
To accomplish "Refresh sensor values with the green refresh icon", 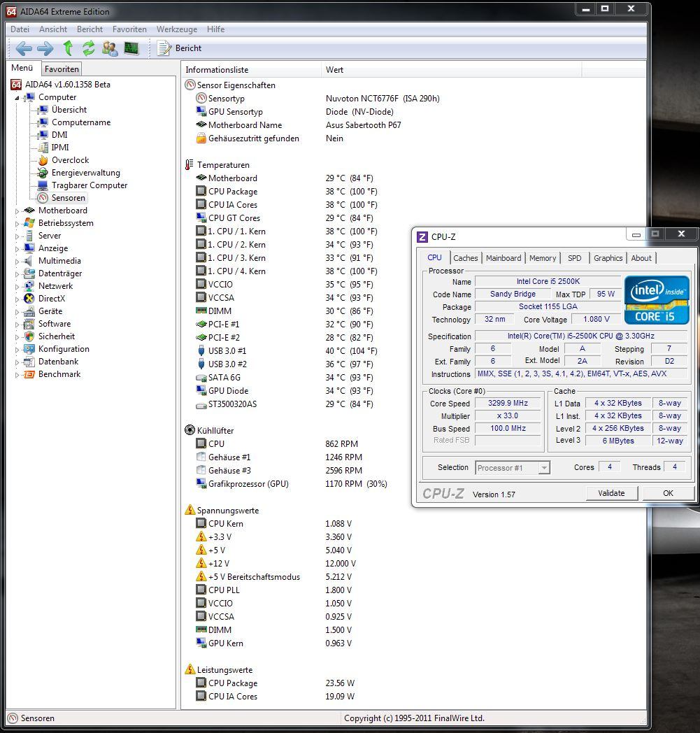I will (x=89, y=48).
